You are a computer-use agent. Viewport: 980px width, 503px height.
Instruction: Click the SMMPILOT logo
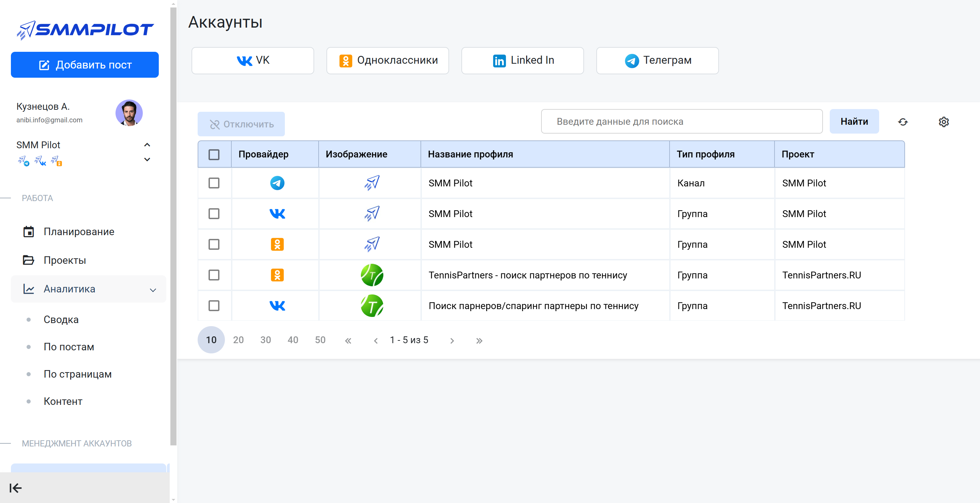click(x=85, y=30)
